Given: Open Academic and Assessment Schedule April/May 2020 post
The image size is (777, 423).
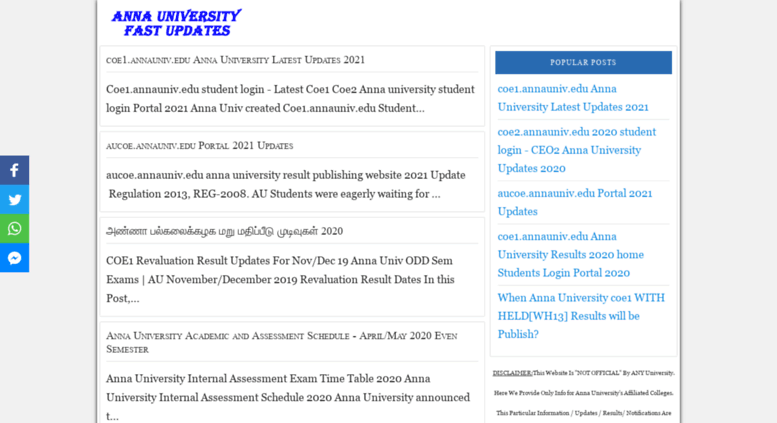Looking at the screenshot, I should click(281, 342).
